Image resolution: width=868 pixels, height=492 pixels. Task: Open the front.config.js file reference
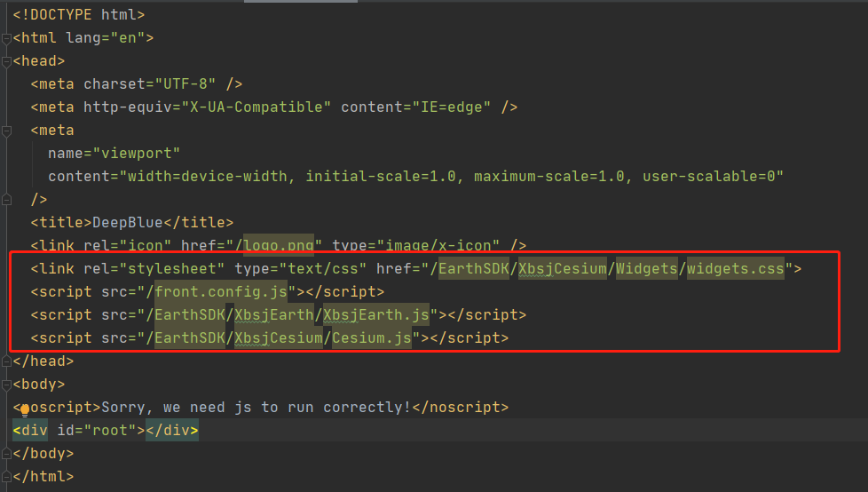coord(221,291)
